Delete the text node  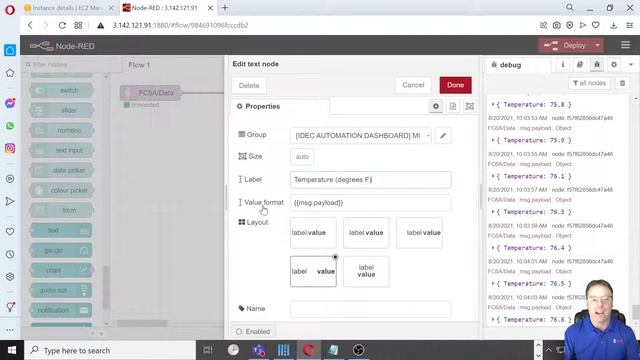(249, 85)
